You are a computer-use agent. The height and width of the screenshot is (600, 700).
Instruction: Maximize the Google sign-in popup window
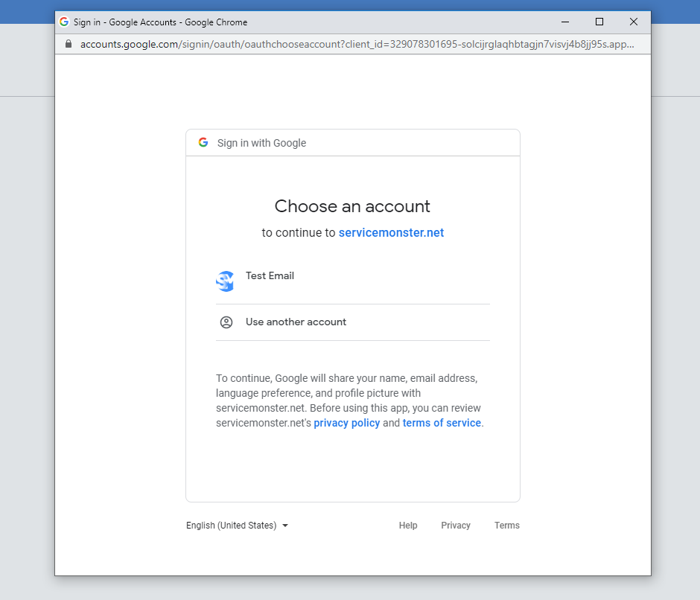tap(599, 22)
